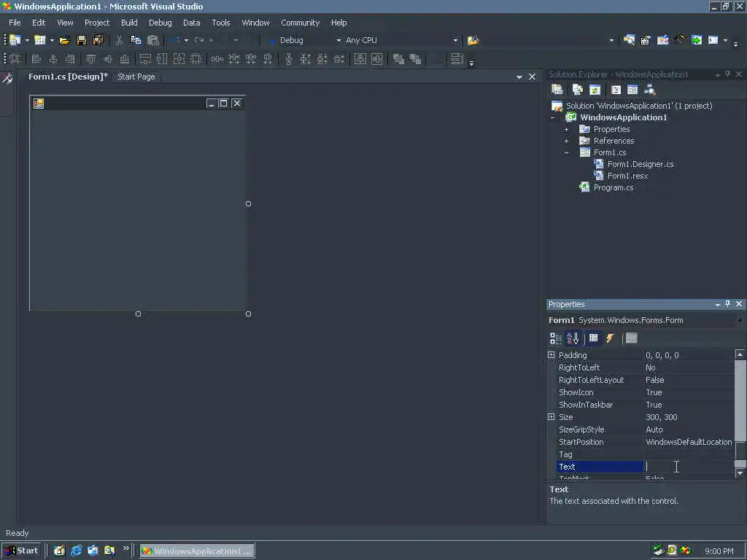747x560 pixels.
Task: Click the Align Tops layout icon
Action: pos(90,59)
